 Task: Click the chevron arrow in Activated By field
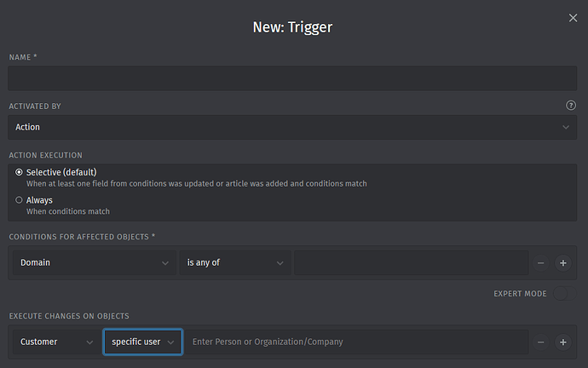coord(566,128)
